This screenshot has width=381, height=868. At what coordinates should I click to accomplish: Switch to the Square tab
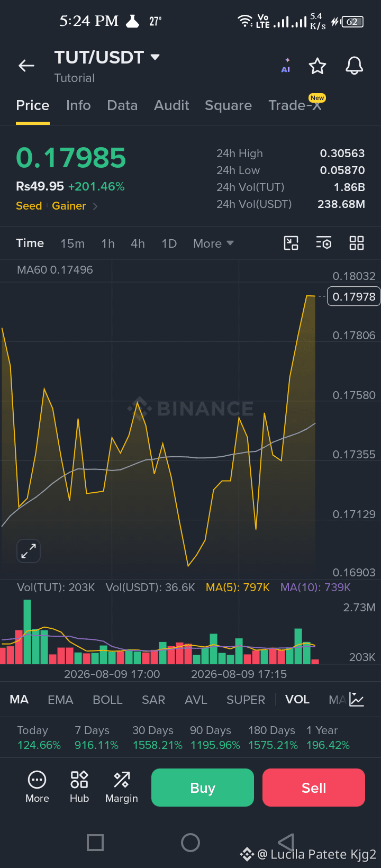click(x=228, y=105)
